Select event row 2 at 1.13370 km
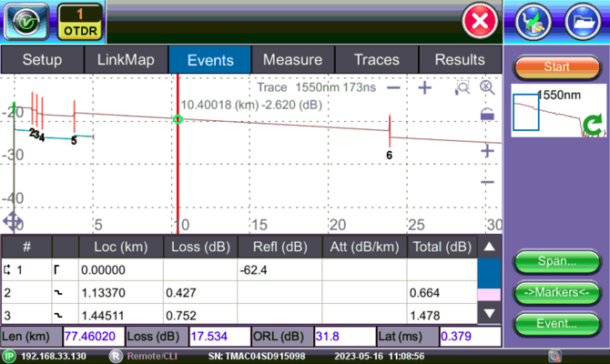The height and width of the screenshot is (364, 610). pos(239,292)
